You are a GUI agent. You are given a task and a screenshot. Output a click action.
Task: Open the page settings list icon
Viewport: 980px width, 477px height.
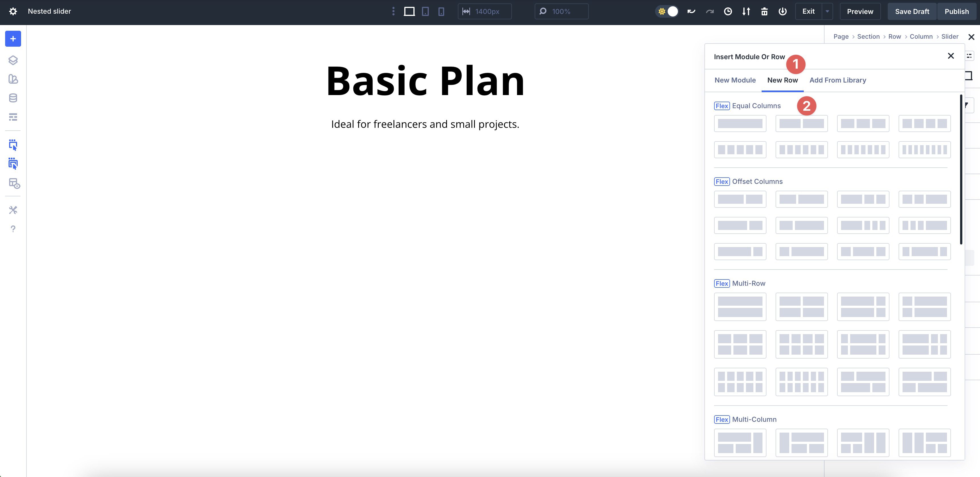click(x=13, y=117)
